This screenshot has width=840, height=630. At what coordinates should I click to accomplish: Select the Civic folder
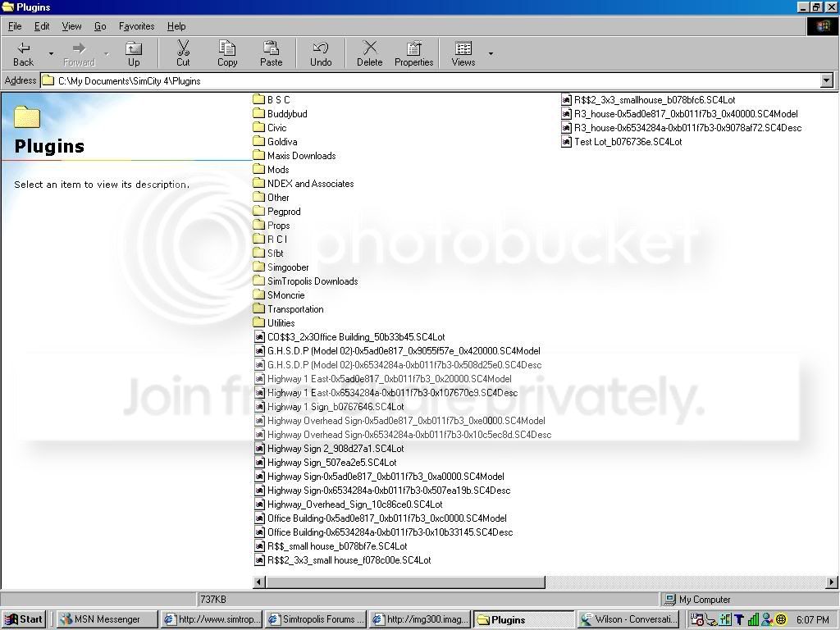(x=269, y=127)
